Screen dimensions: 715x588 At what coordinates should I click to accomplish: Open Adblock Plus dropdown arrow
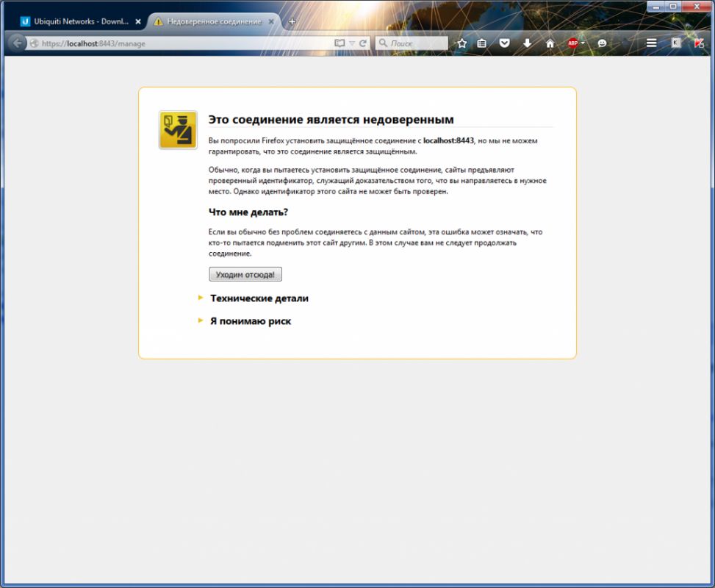pyautogui.click(x=583, y=43)
